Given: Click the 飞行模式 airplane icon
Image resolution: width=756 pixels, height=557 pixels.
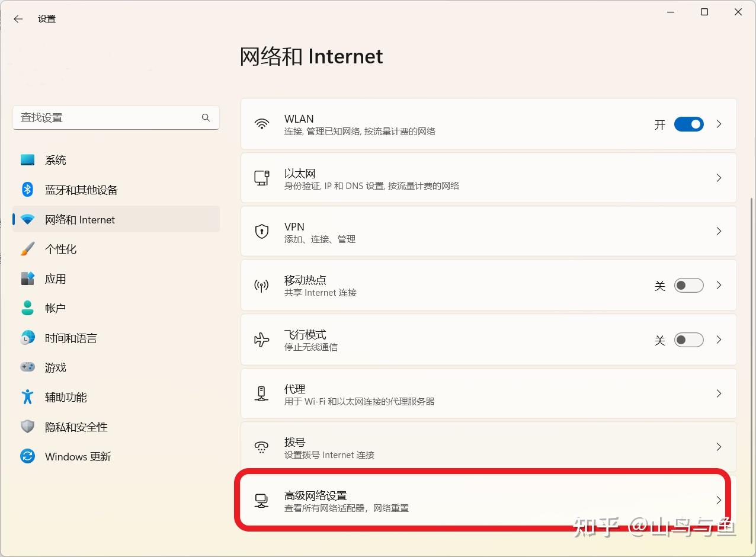Looking at the screenshot, I should point(261,339).
